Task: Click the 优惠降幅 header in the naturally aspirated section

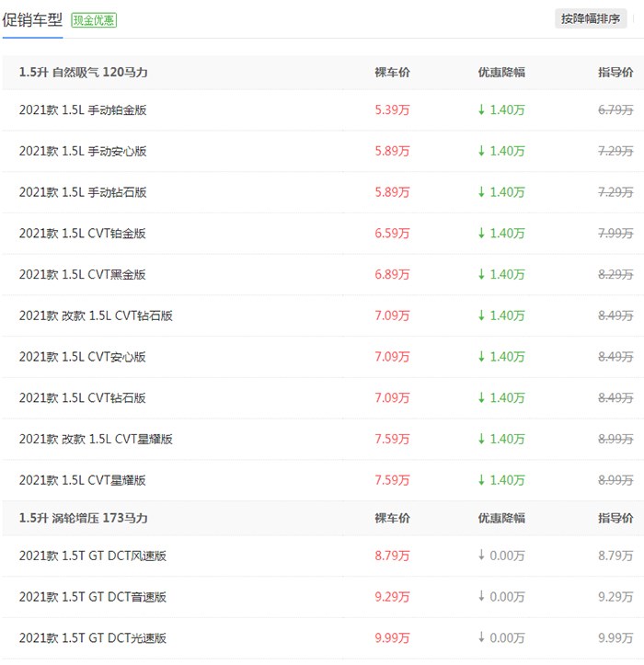Action: coord(501,73)
